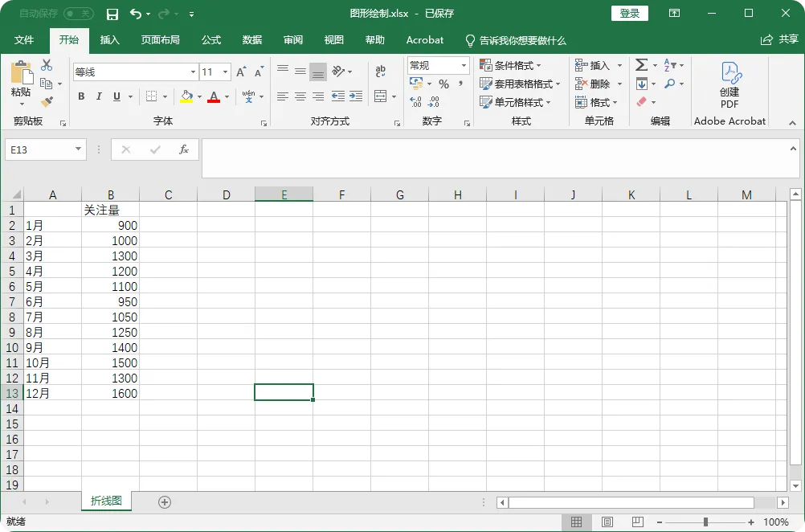The width and height of the screenshot is (805, 532).
Task: Click the Increase Decimal icon
Action: pyautogui.click(x=416, y=102)
